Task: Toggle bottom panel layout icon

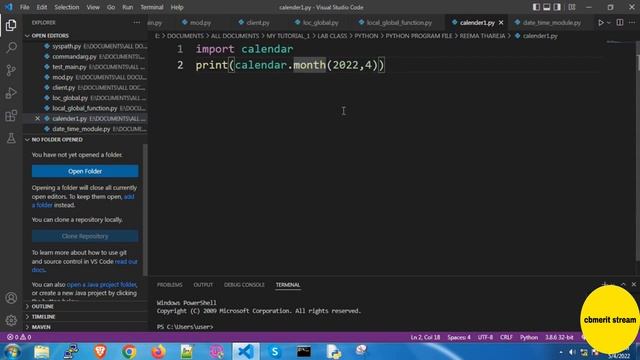Action: [x=547, y=7]
